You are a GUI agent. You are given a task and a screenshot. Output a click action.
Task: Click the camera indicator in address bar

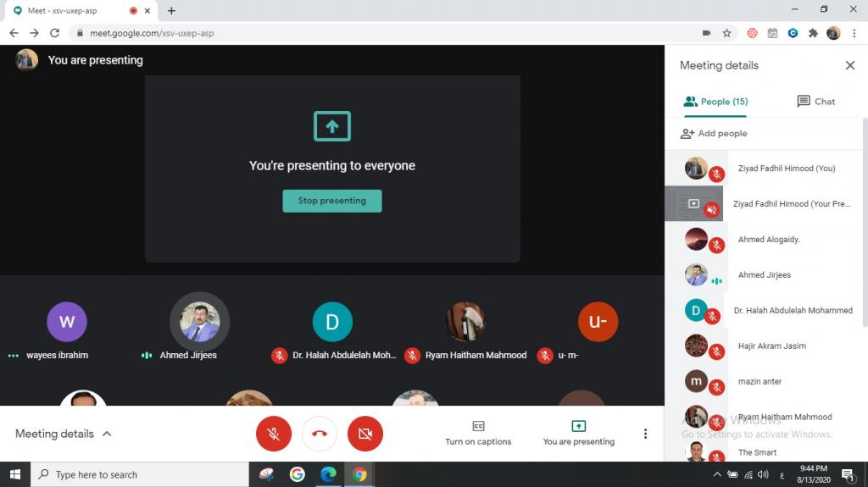click(706, 33)
